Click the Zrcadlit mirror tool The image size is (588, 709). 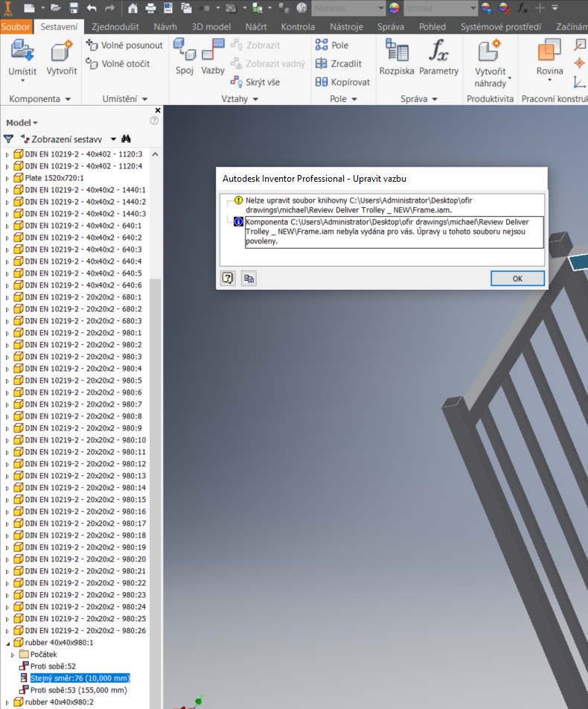point(339,64)
